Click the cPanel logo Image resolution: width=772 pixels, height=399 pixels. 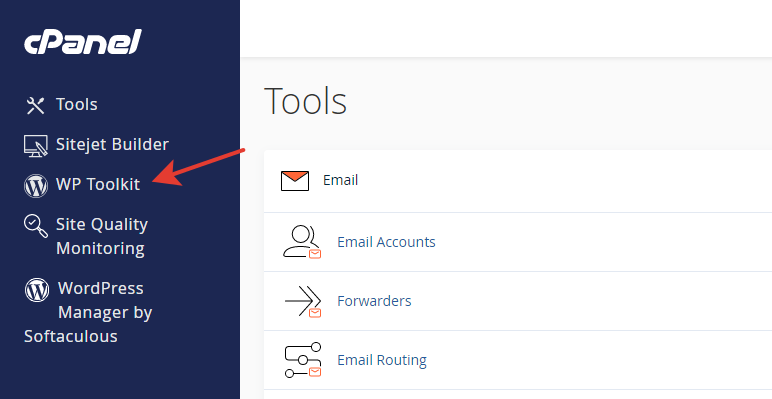[x=83, y=41]
